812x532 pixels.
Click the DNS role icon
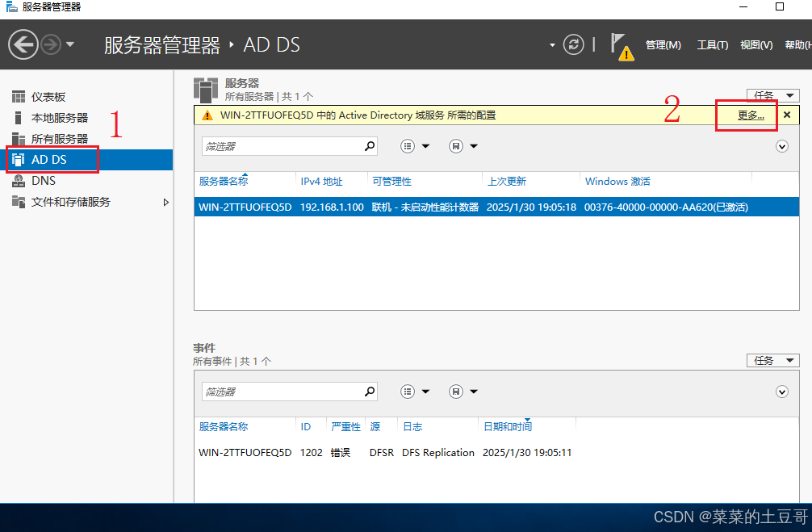coord(19,180)
